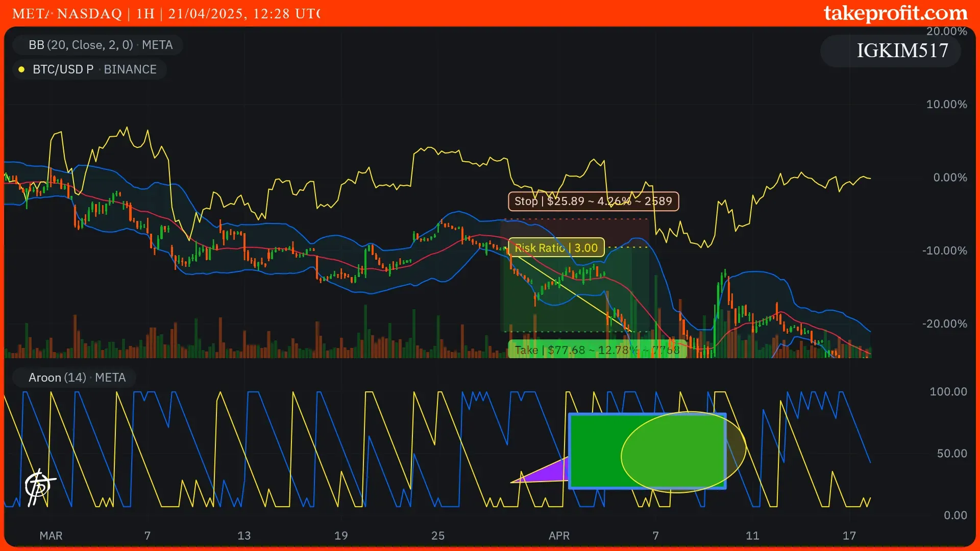Click the Stop $25.89 position label
The image size is (980, 551).
click(593, 201)
